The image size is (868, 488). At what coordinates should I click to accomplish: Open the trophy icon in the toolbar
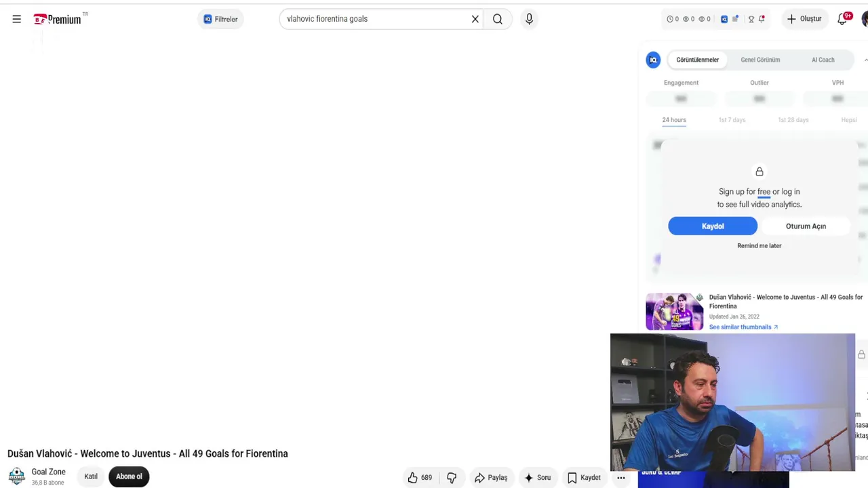pos(751,19)
